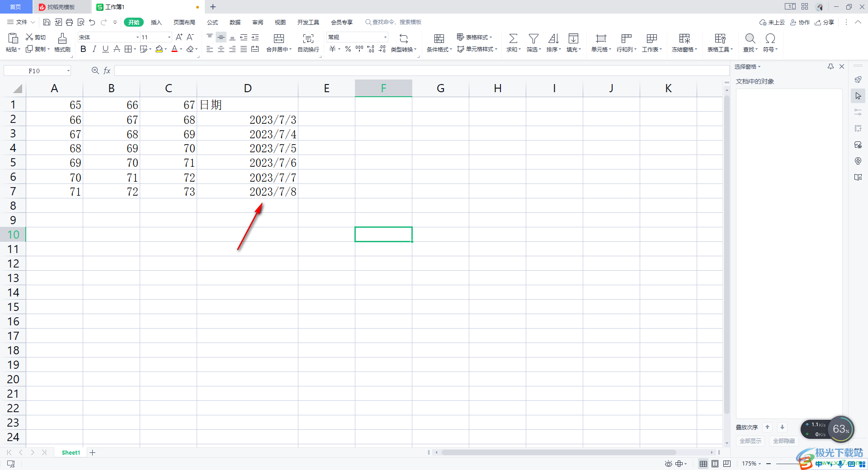
Task: Click the 分享 share button
Action: pyautogui.click(x=825, y=22)
